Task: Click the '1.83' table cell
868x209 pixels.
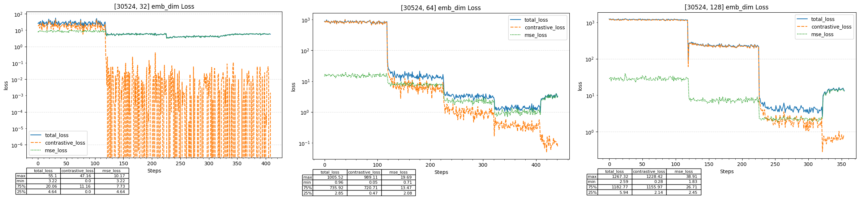Action: click(x=684, y=182)
